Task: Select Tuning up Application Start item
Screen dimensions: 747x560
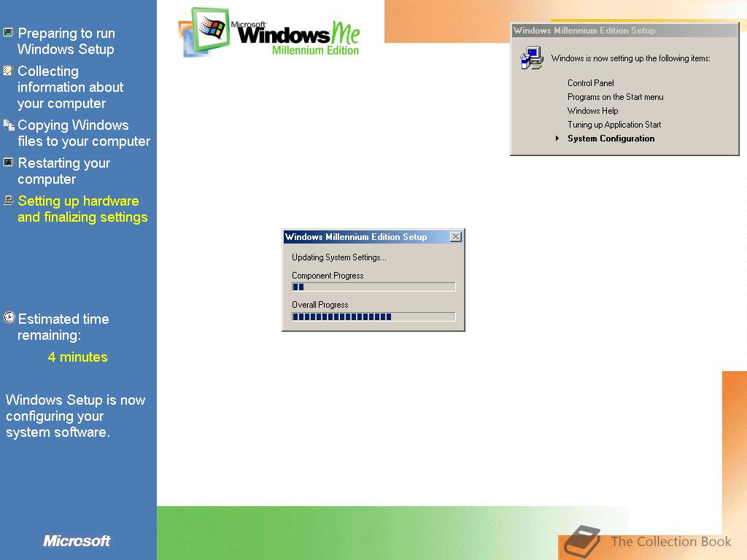Action: (614, 124)
